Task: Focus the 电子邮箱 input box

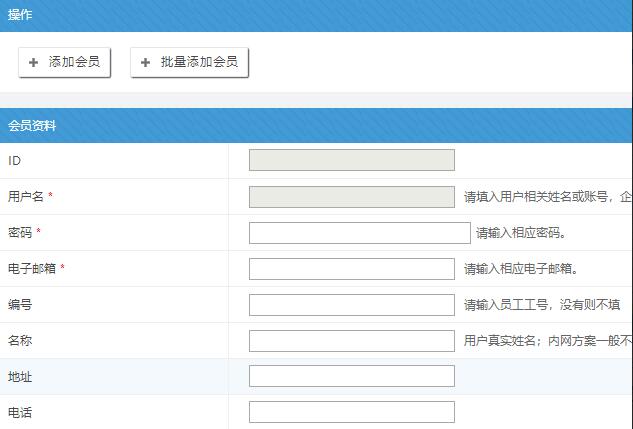Action: [351, 269]
